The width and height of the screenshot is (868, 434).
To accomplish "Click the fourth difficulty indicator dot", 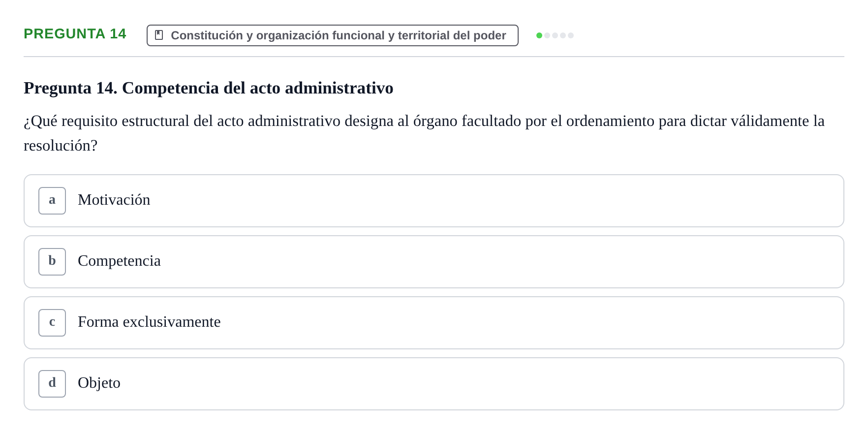I will 563,35.
